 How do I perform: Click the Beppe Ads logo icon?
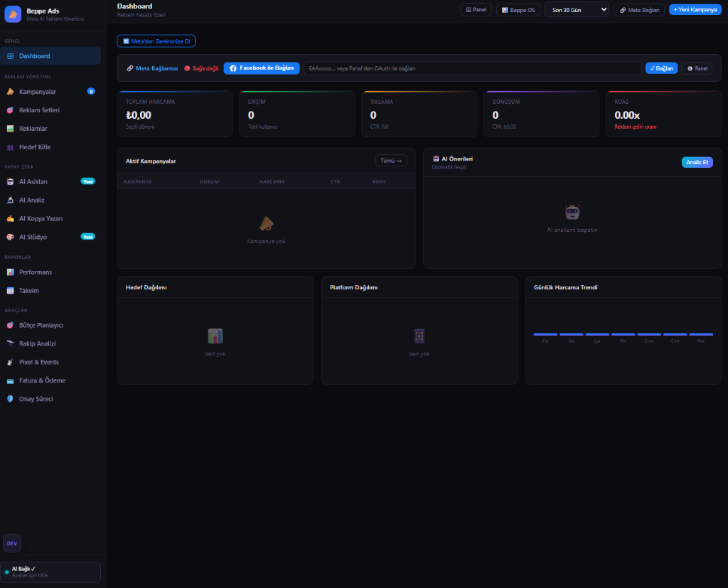[13, 14]
